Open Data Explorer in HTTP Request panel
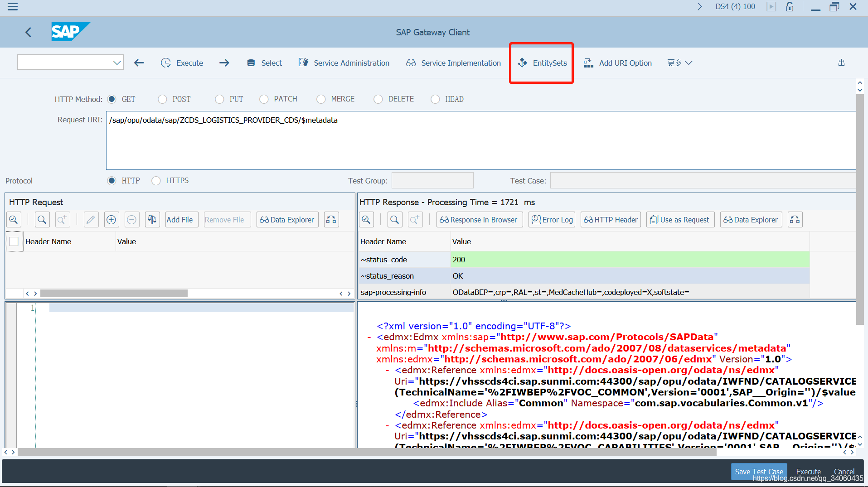The height and width of the screenshot is (487, 868). coord(287,220)
